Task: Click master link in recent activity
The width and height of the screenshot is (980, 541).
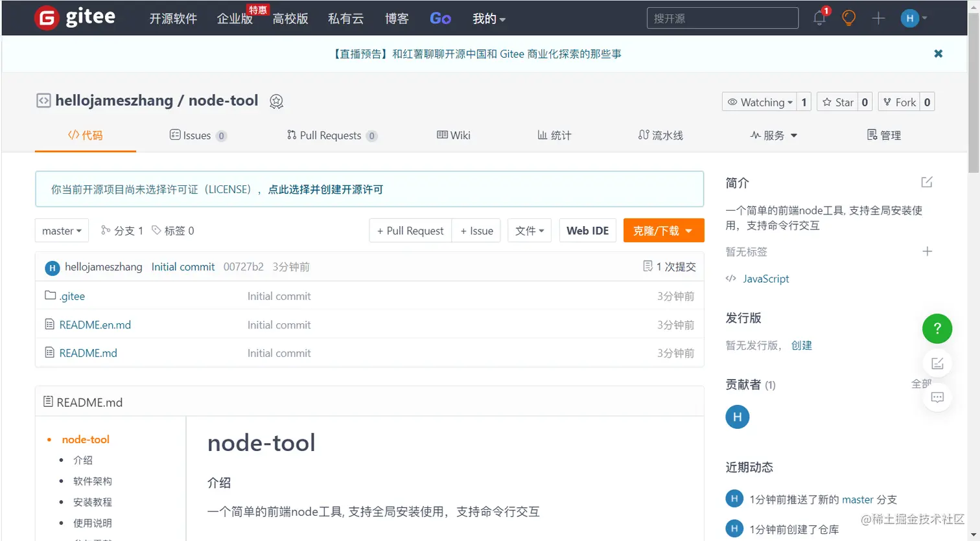Action: coord(857,500)
